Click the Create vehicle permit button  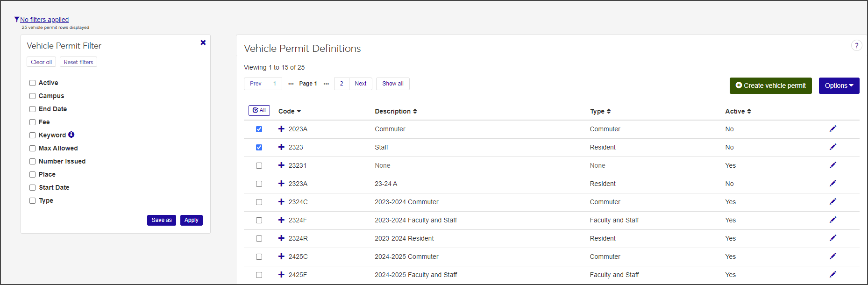pos(770,85)
